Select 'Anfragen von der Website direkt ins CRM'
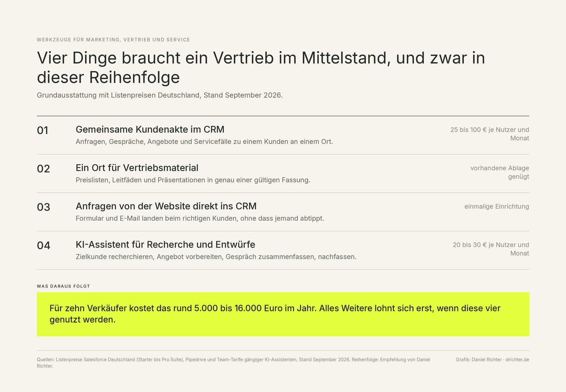566x392 pixels. (x=166, y=206)
